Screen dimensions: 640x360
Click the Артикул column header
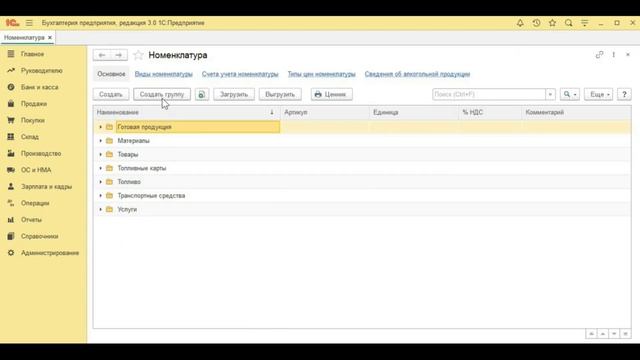[x=325, y=112]
